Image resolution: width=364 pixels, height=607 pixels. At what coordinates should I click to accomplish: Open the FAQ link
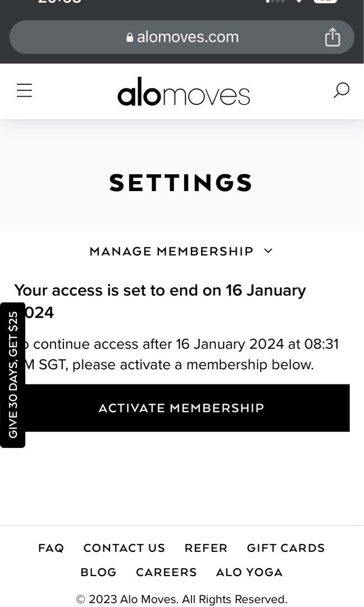coord(51,548)
